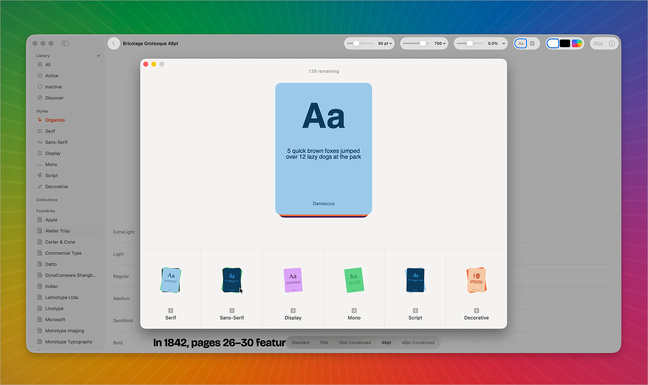Add to Library with the plus icon
The image size is (648, 385).
coord(98,55)
